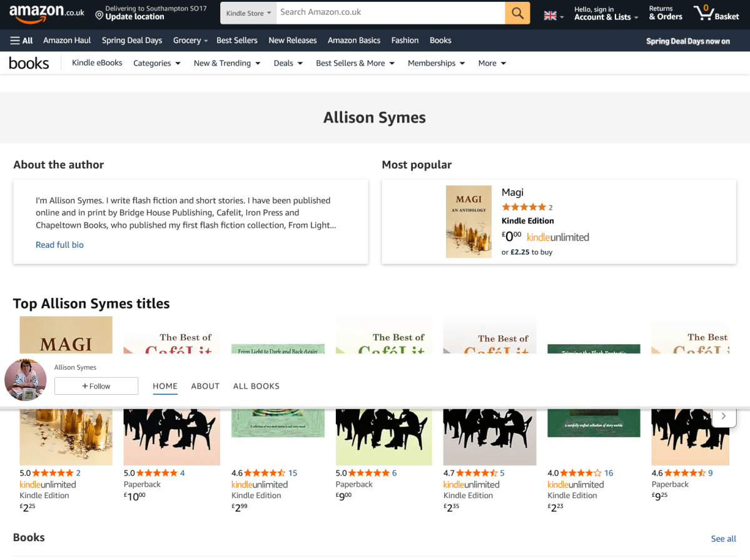Open the All hamburger menu
The image size is (750, 560).
21,41
